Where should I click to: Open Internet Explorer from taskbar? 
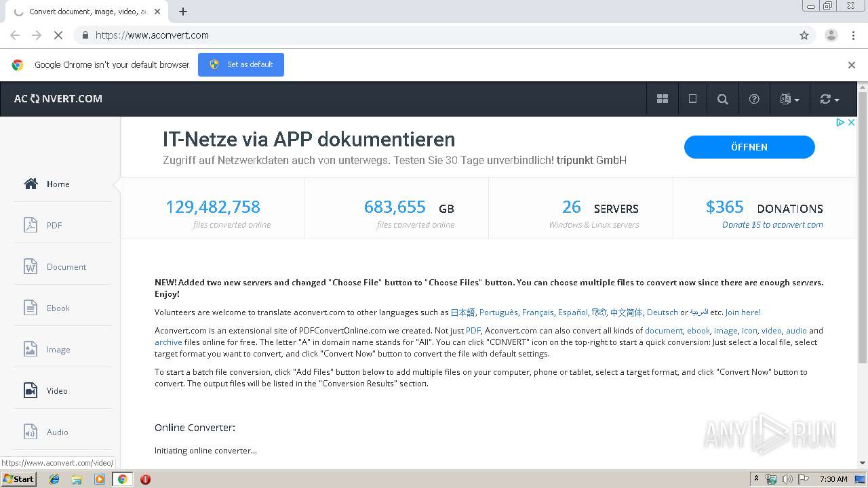[54, 479]
